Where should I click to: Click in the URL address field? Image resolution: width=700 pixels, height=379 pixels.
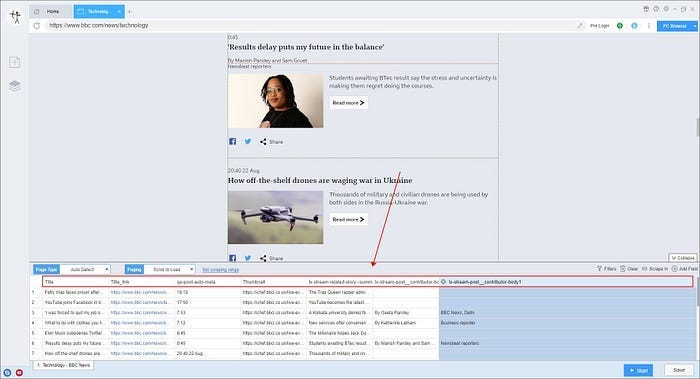tap(311, 25)
